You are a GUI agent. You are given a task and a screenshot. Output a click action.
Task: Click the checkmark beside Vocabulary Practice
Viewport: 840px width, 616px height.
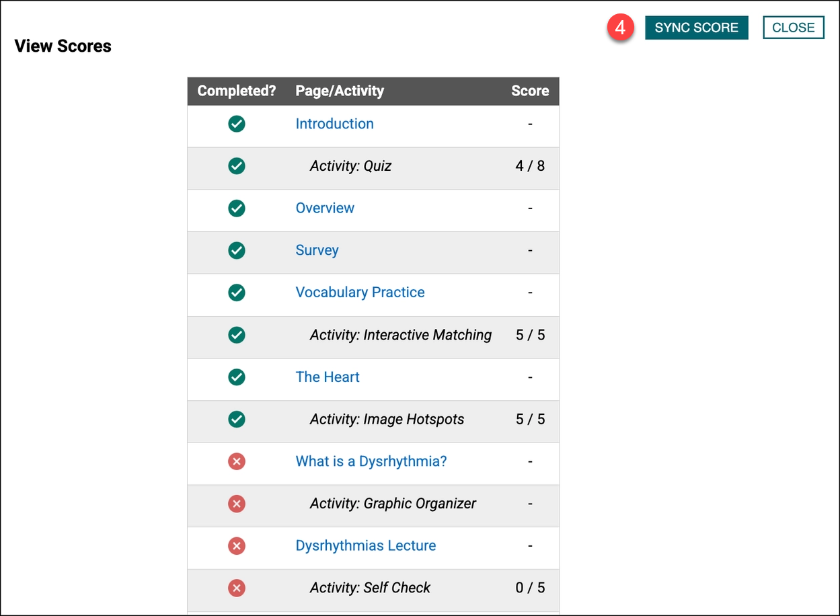tap(236, 293)
